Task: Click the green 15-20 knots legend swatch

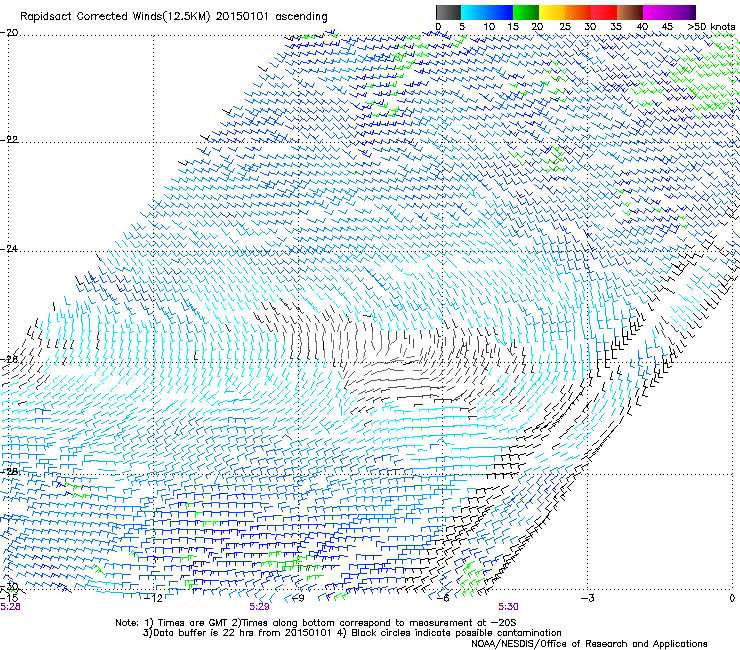Action: pos(526,12)
